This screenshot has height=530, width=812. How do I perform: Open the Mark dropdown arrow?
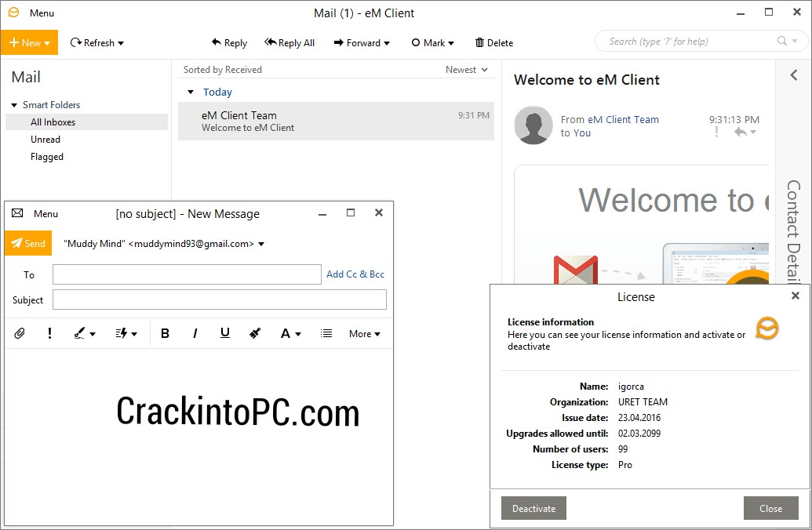coord(451,43)
